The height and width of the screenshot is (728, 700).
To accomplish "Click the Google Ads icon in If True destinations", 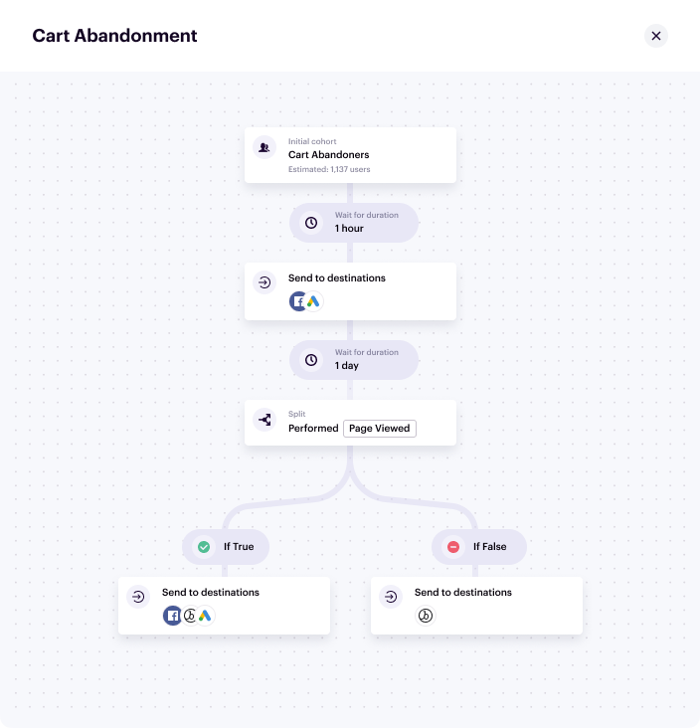I will click(x=205, y=616).
